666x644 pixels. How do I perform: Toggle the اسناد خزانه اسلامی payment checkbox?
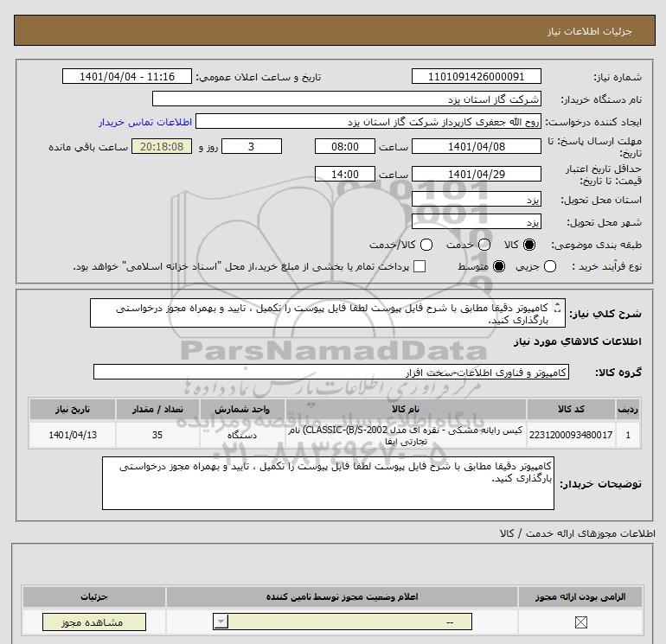419,266
